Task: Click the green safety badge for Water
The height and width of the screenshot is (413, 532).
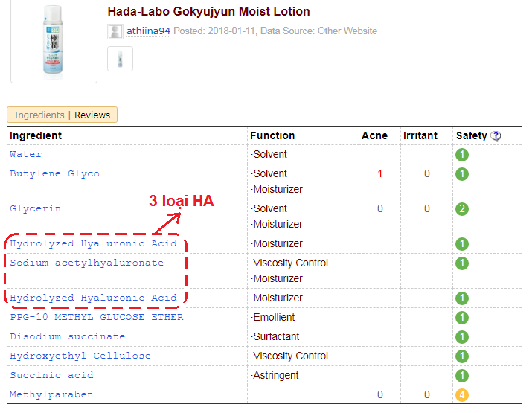Action: pyautogui.click(x=462, y=155)
